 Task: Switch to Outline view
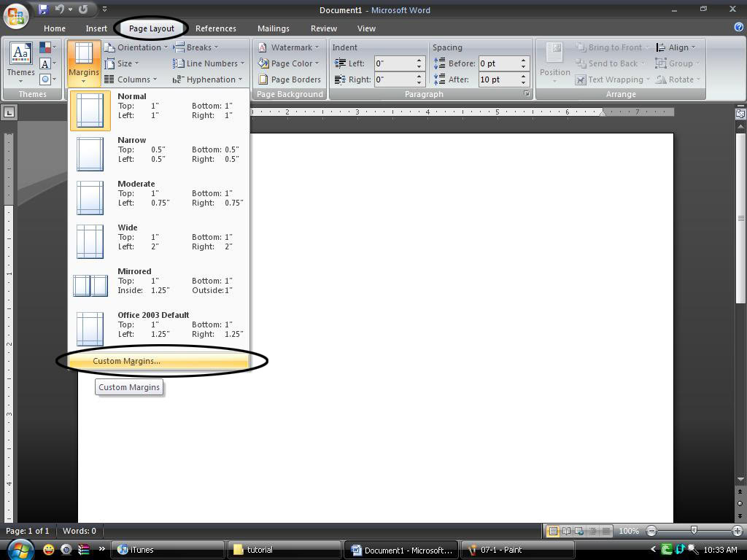tap(592, 531)
